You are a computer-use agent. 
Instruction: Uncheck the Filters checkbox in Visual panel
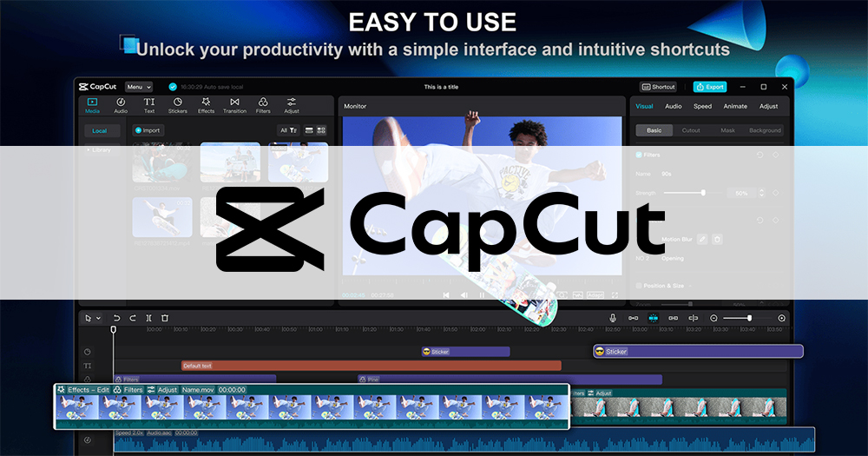point(639,155)
